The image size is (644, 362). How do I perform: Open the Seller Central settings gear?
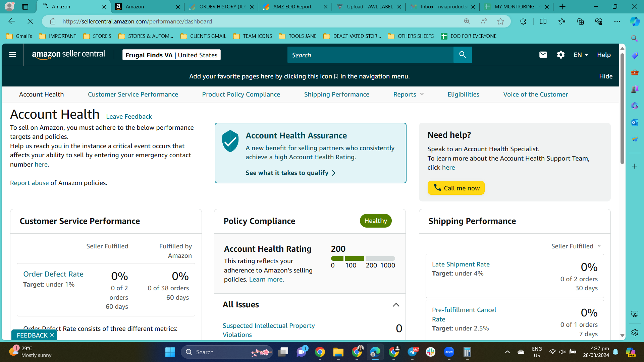561,55
